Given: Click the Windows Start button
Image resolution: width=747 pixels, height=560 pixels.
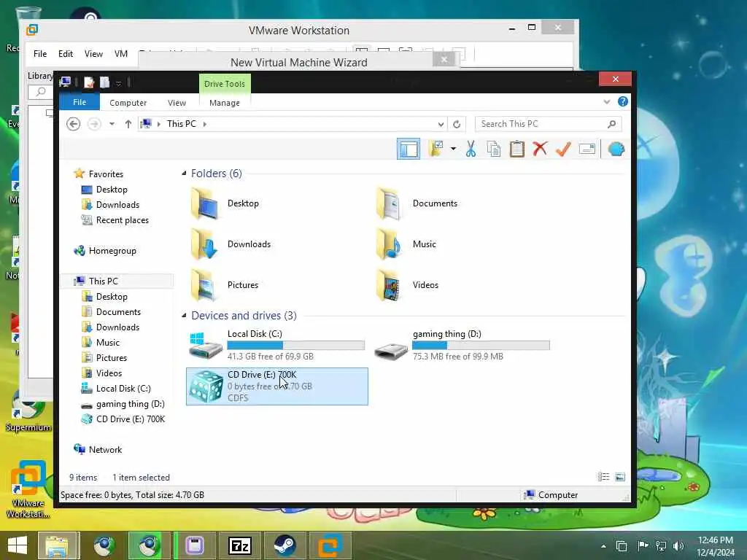Looking at the screenshot, I should [18, 545].
